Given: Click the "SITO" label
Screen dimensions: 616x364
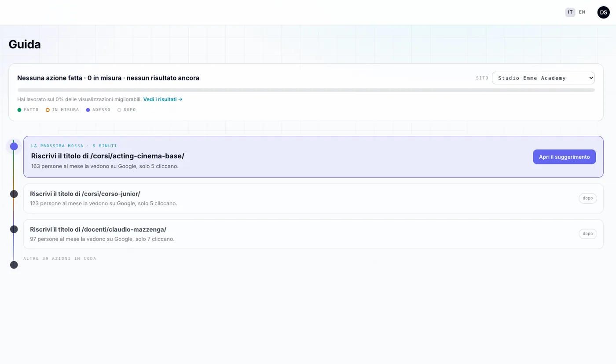Looking at the screenshot, I should pos(482,78).
